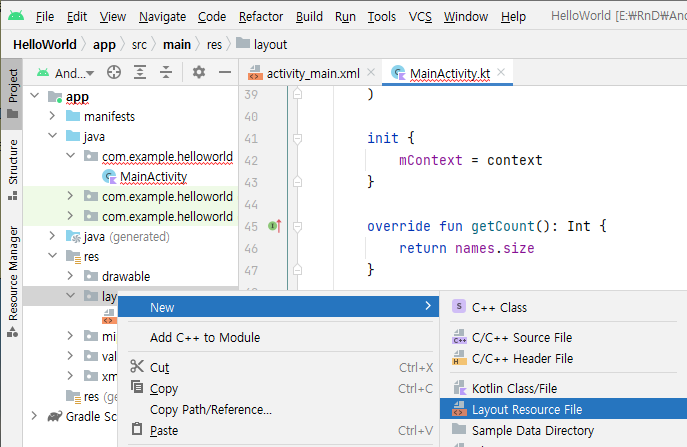Viewport: 687px width, 447px height.
Task: Click the Expand All icon in Project toolbar
Action: 140,72
